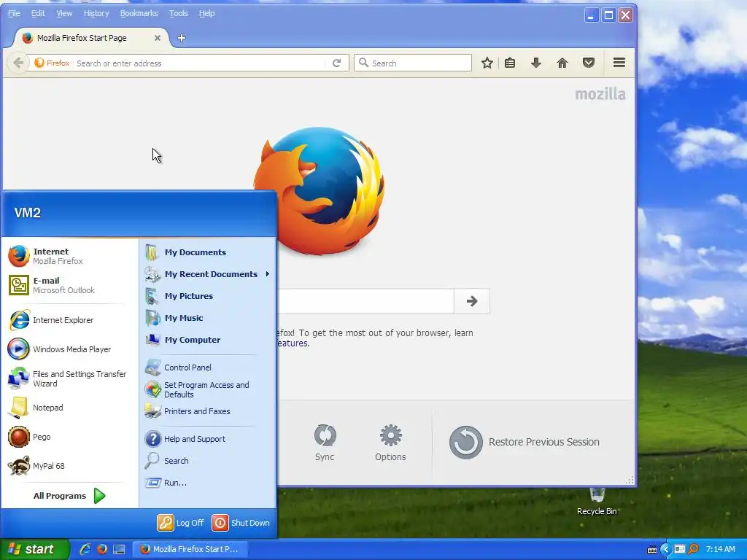Image resolution: width=747 pixels, height=560 pixels.
Task: Click the Firefox bookmark star icon
Action: point(487,63)
